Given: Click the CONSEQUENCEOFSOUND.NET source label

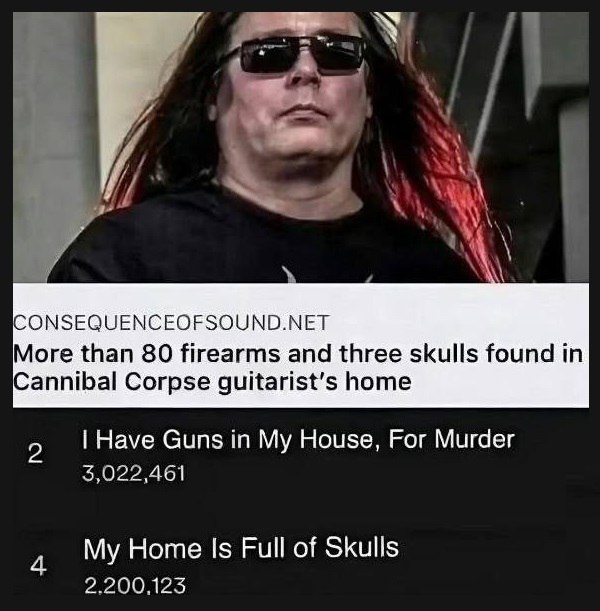Looking at the screenshot, I should click(x=171, y=323).
